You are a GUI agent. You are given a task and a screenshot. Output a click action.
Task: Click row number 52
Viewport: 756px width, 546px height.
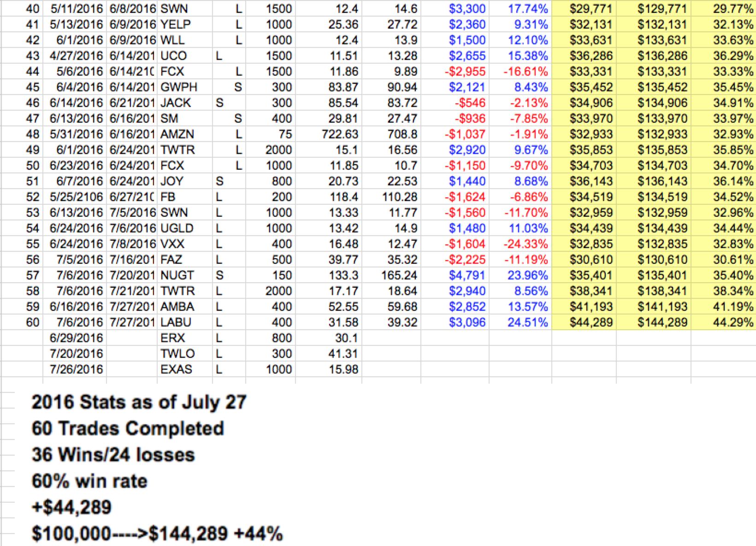(x=33, y=196)
